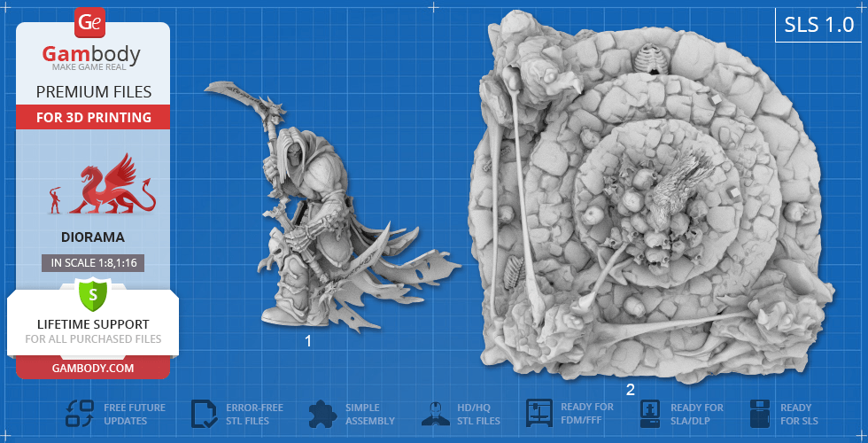Click the Ready for SLS printer icon
This screenshot has height=443, width=868.
point(759,414)
